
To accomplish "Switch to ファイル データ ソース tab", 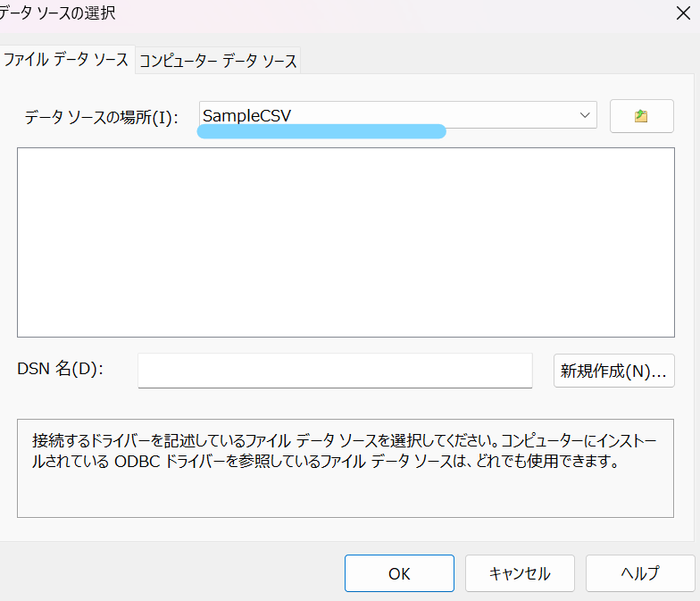I will [66, 59].
